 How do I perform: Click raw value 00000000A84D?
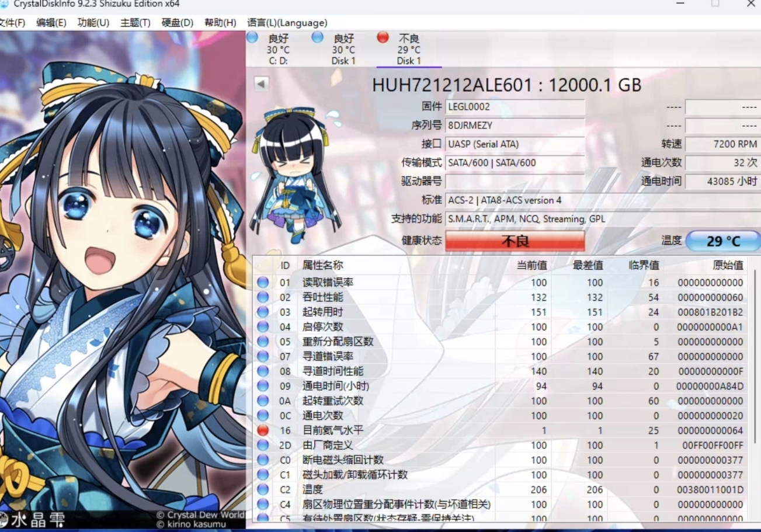click(710, 386)
